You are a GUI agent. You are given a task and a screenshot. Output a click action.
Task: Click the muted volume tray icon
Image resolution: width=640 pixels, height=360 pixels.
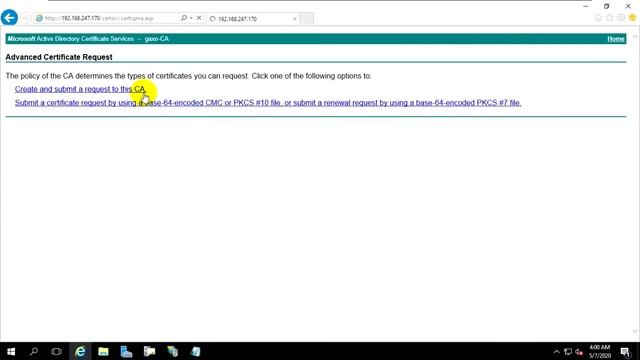[579, 352]
